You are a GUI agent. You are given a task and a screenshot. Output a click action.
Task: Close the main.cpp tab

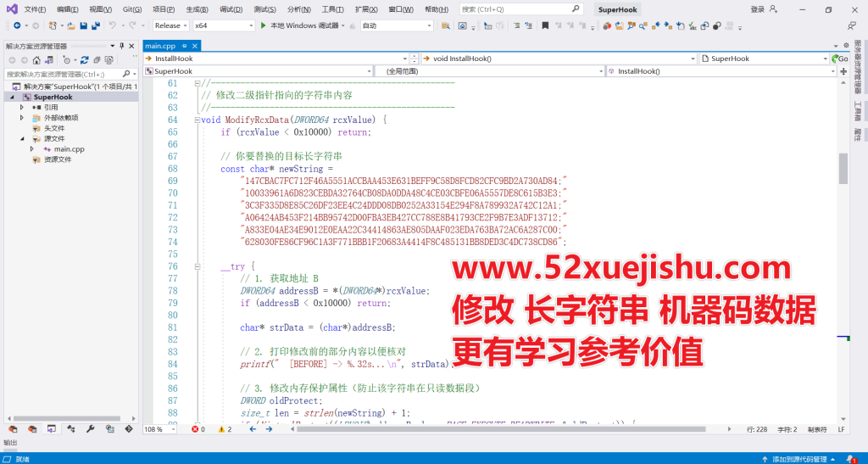coord(195,46)
